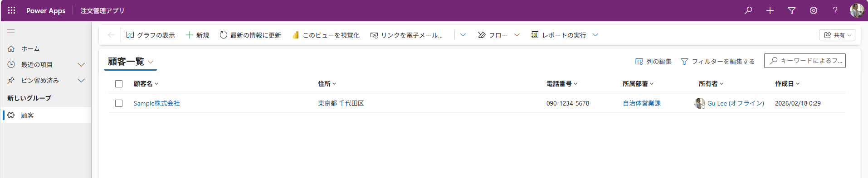The image size is (868, 178).
Task: Click the 2026/02/18 0:29 date cell
Action: tap(798, 103)
